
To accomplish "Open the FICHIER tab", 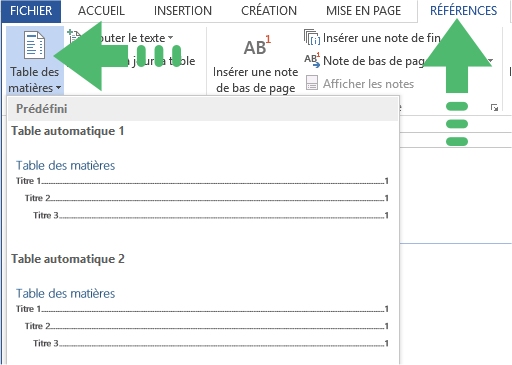I will click(x=31, y=11).
